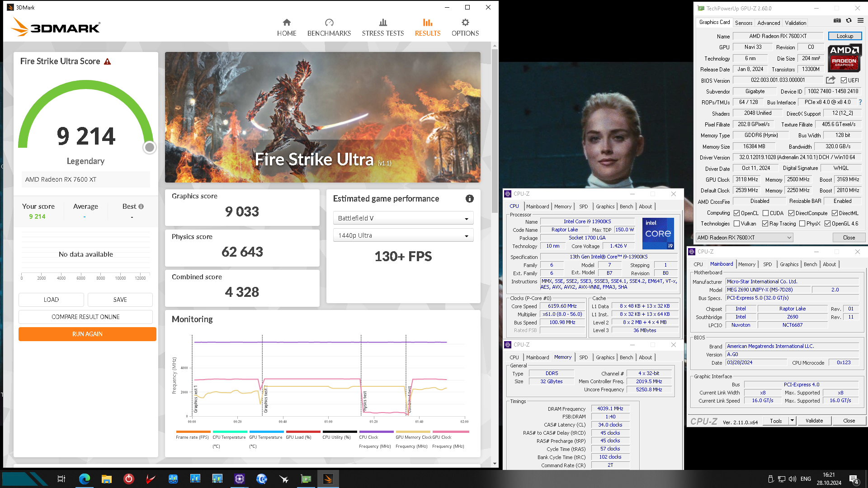
Task: Click the info icon on Estimated game performance
Action: [x=470, y=199]
